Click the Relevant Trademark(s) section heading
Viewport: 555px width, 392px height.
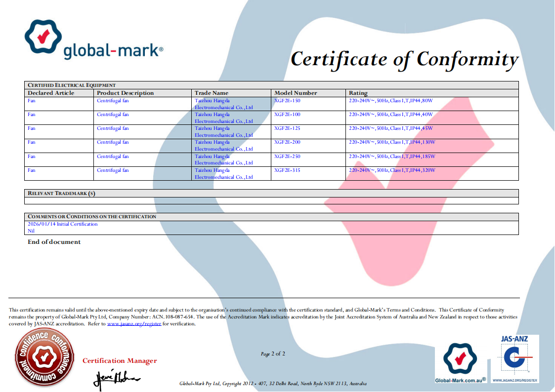pyautogui.click(x=61, y=194)
